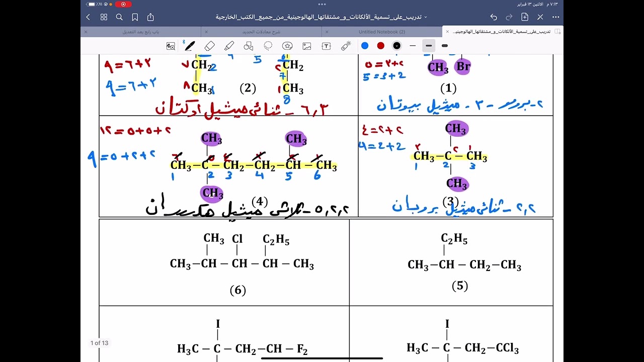Select the Highlighter tool
The width and height of the screenshot is (644, 362).
pyautogui.click(x=229, y=46)
